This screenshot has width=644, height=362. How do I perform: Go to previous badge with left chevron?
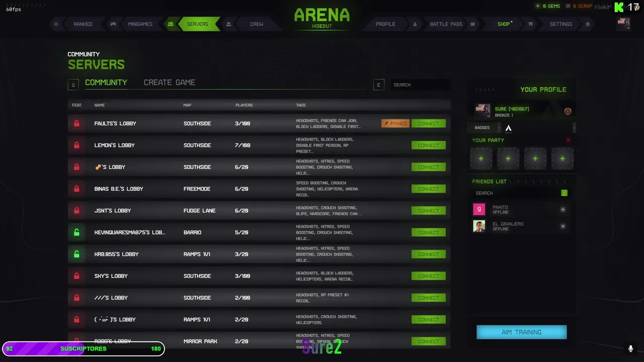(499, 128)
